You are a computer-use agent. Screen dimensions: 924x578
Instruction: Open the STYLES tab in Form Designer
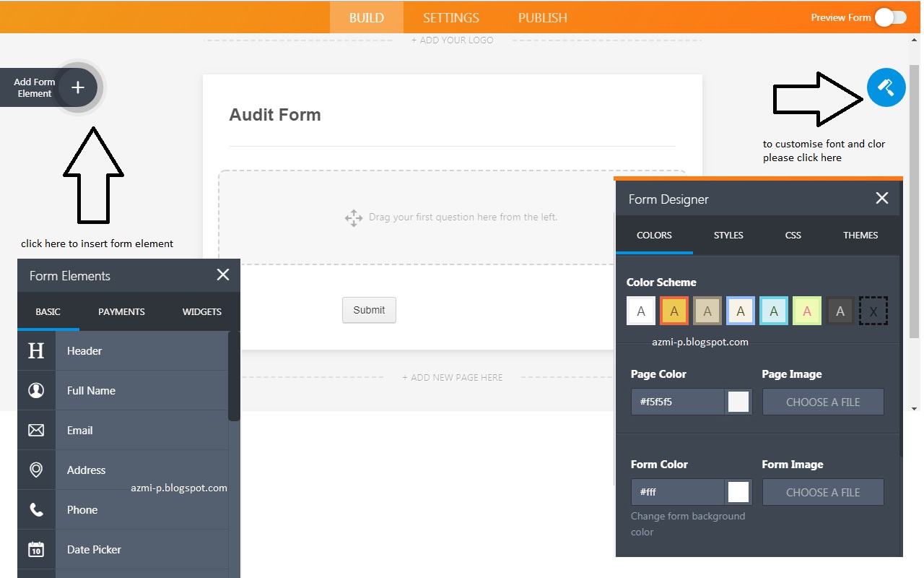729,236
